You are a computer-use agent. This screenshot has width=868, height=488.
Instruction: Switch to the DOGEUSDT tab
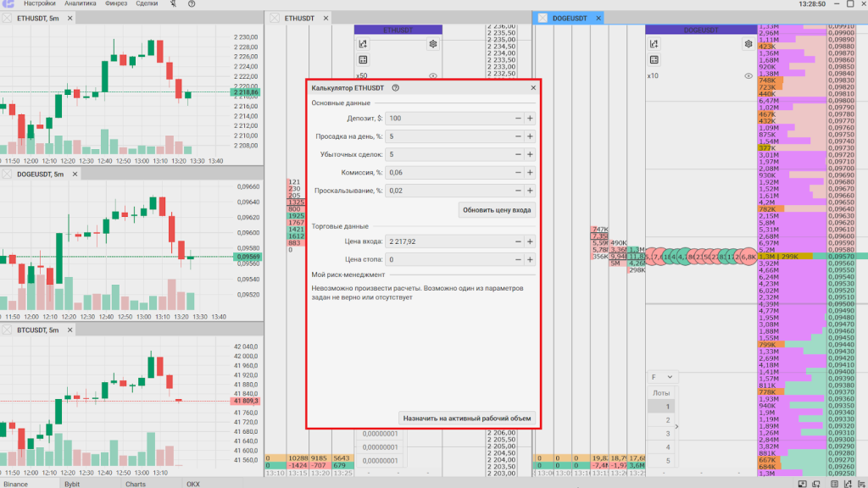coord(568,18)
